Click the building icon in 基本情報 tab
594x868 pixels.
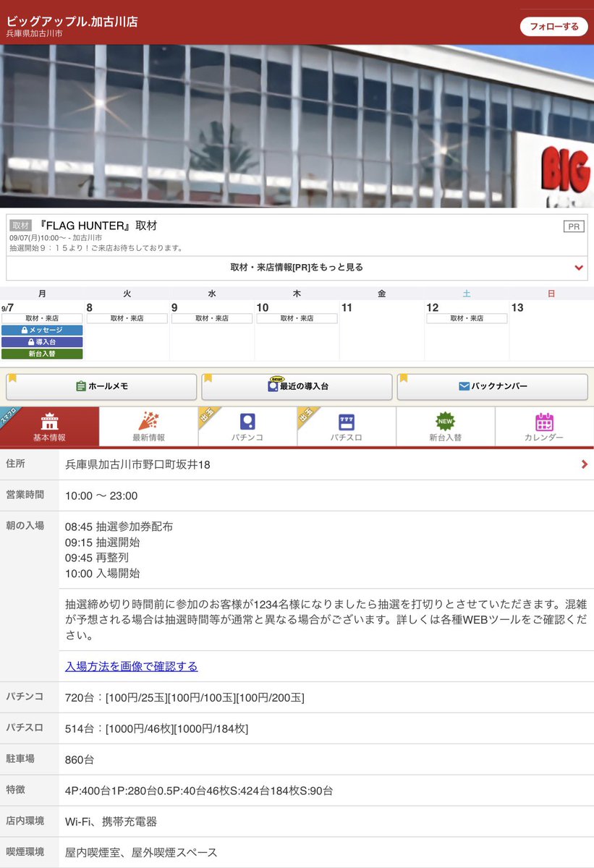[49, 421]
